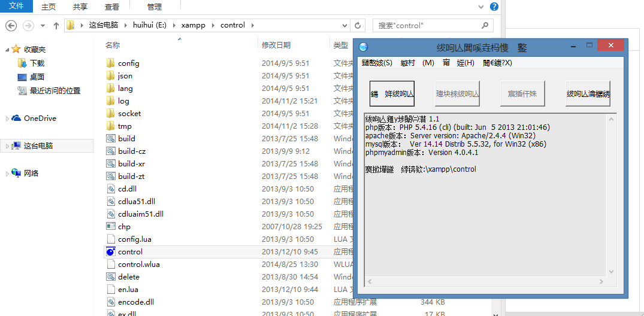Switch to the 共享 tab
This screenshot has width=644, height=316.
(x=80, y=7)
